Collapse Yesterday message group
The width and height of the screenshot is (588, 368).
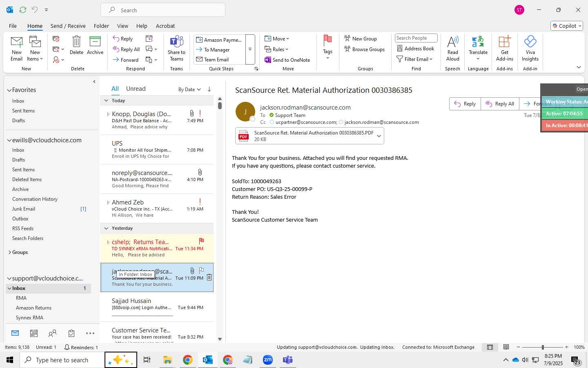click(x=106, y=228)
